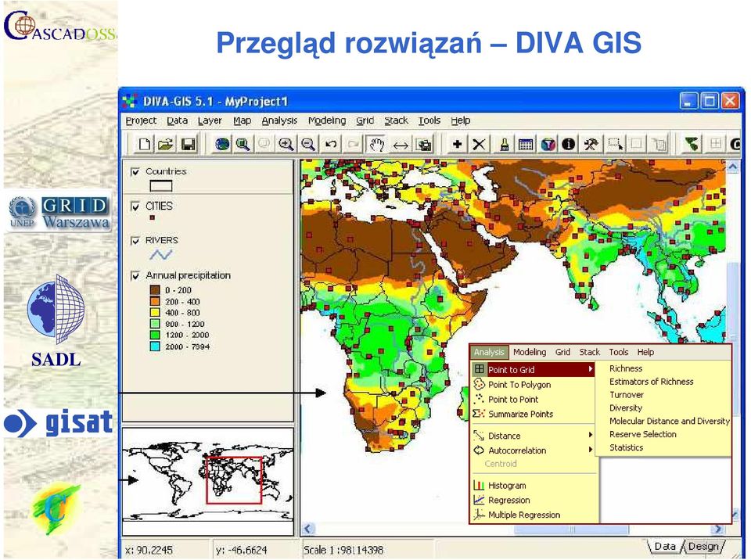The width and height of the screenshot is (751, 560).
Task: Switch to the Data tab
Action: tap(665, 546)
